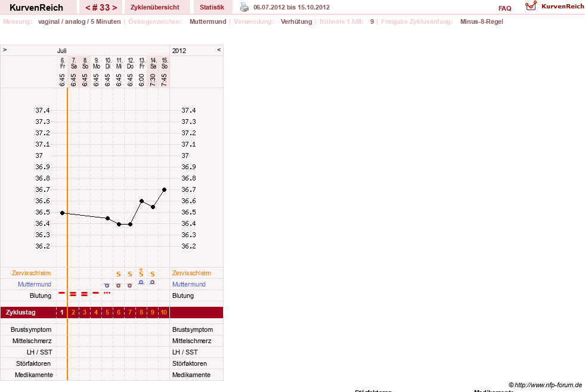
Task: Click the Minus-8-Regel setting value
Action: click(482, 21)
